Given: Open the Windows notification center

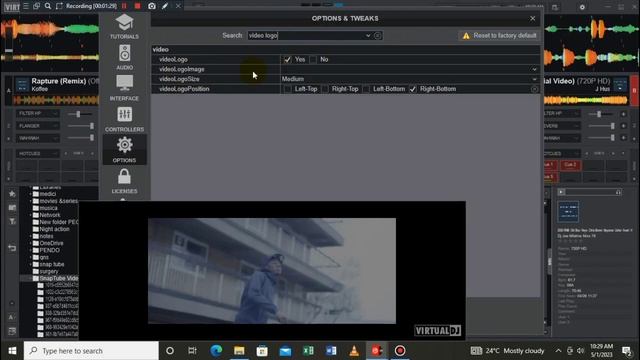Looking at the screenshot, I should pos(627,351).
